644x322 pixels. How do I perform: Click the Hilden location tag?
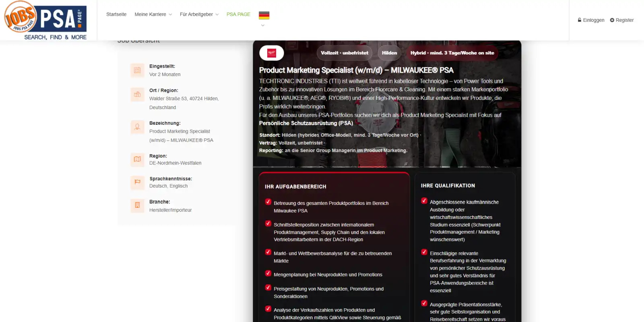(389, 53)
